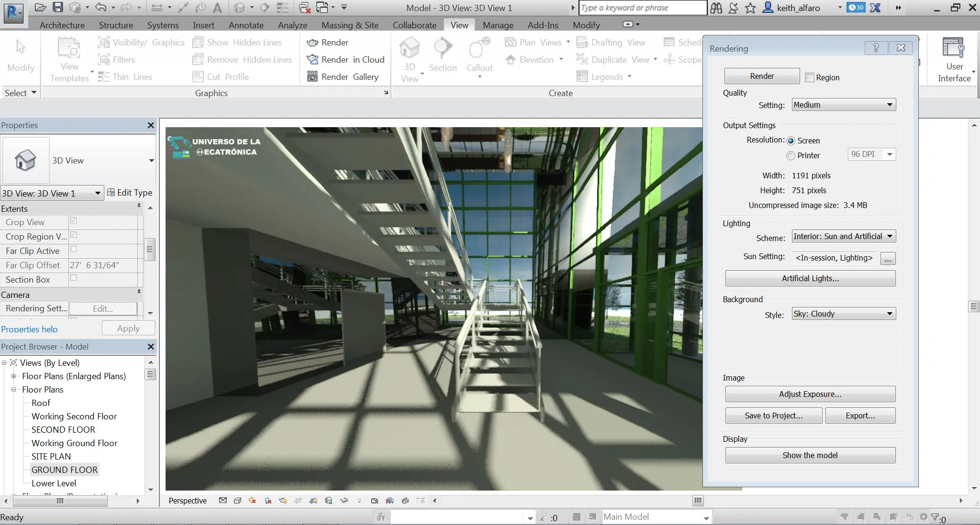
Task: Select GROUND FLOOR in Project Browser
Action: (65, 470)
